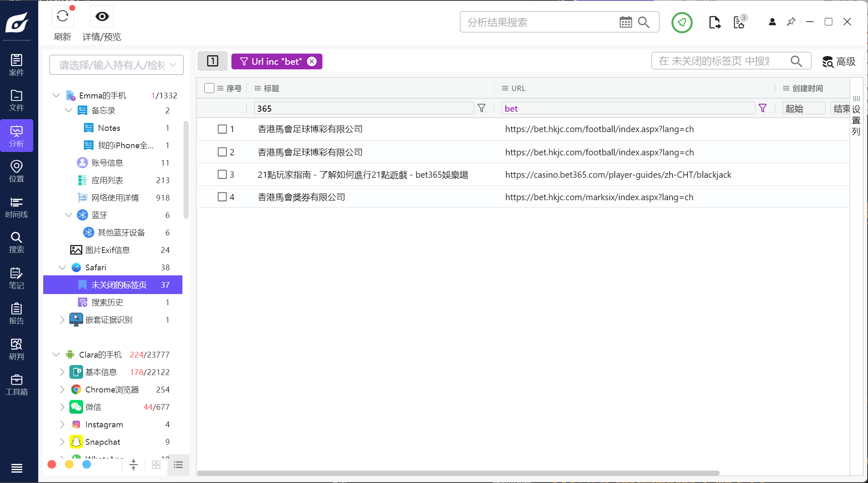The width and height of the screenshot is (868, 483).
Task: Open the 位置 location sidebar panel
Action: tap(16, 171)
